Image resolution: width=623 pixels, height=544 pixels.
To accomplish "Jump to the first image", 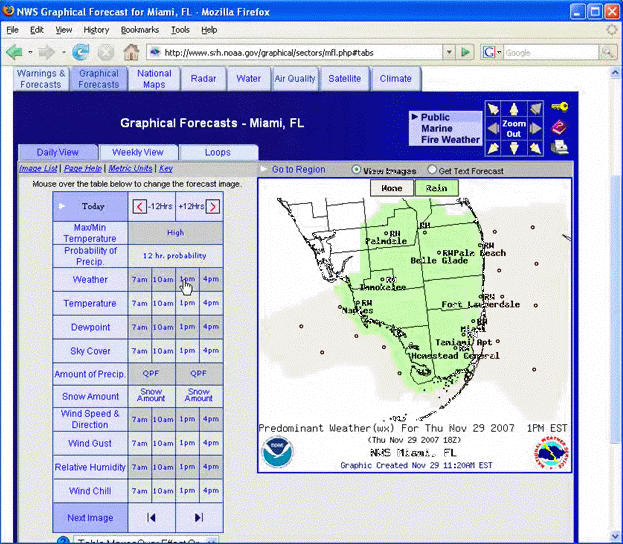I will pyautogui.click(x=151, y=517).
